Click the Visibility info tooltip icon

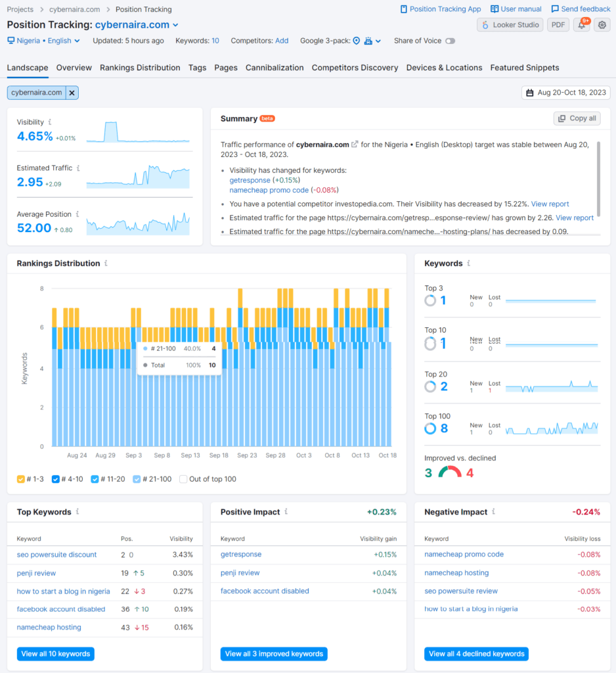pos(50,122)
